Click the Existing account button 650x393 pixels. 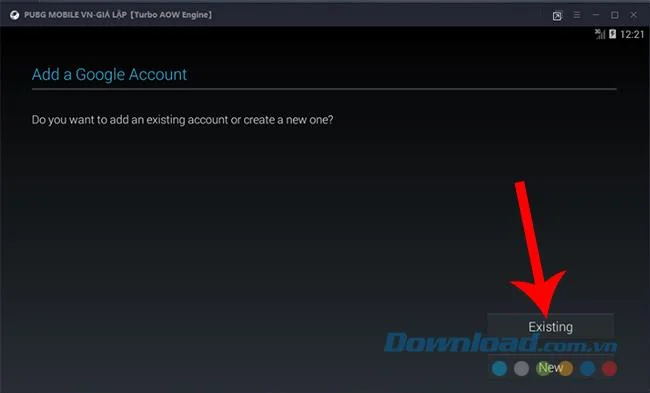click(551, 327)
